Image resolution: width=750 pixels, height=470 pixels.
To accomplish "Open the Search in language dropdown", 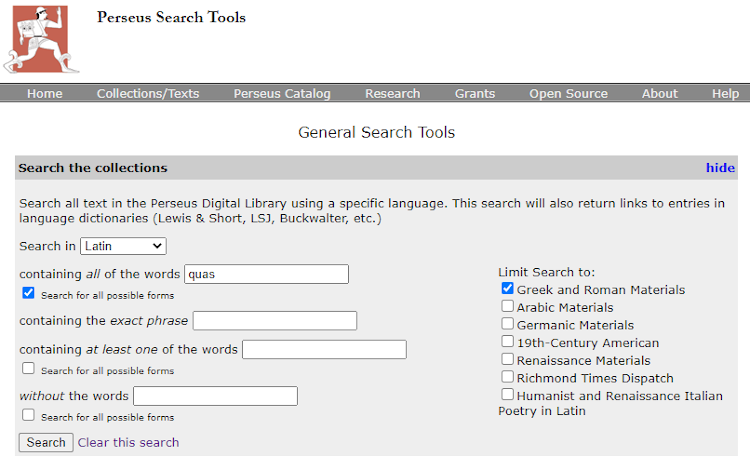I will point(123,246).
